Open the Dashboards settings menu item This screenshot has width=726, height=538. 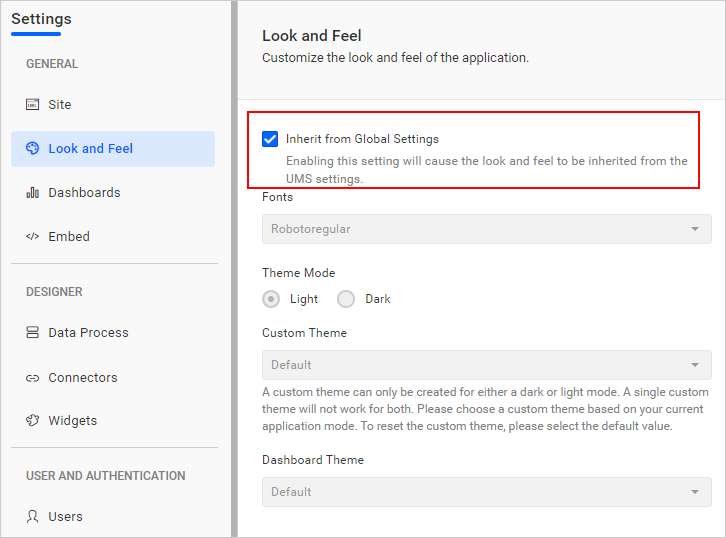[x=84, y=193]
